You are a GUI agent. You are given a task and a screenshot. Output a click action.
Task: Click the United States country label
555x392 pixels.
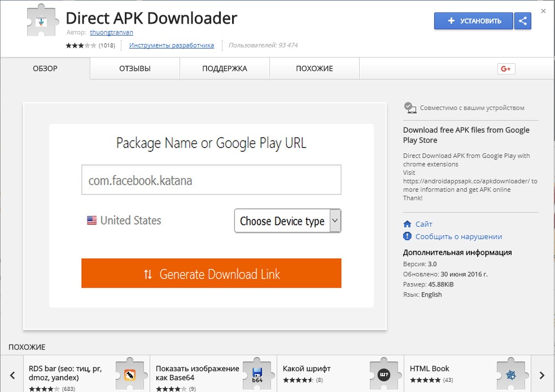130,220
